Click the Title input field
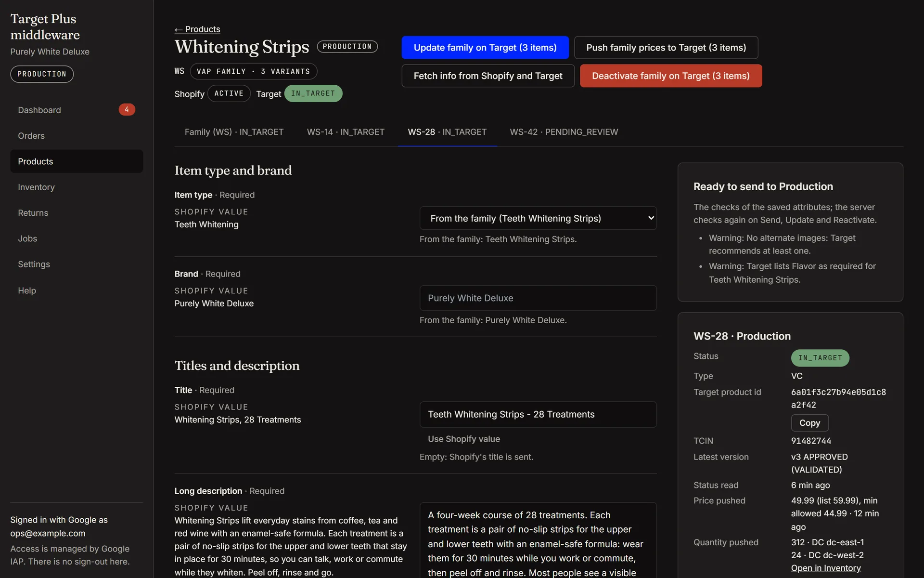This screenshot has height=578, width=924. (x=538, y=414)
